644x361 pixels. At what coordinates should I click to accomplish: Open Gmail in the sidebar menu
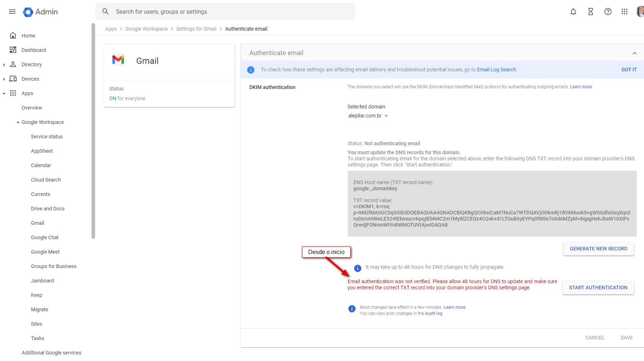coord(37,223)
